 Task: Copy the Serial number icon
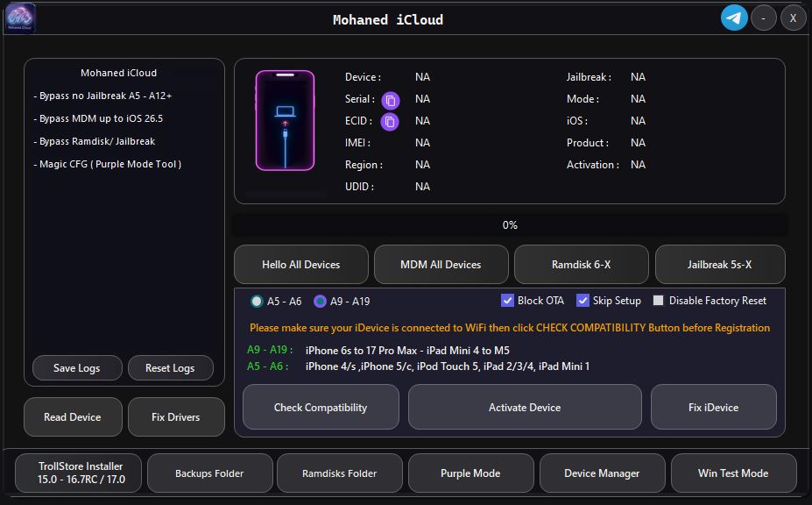(391, 100)
